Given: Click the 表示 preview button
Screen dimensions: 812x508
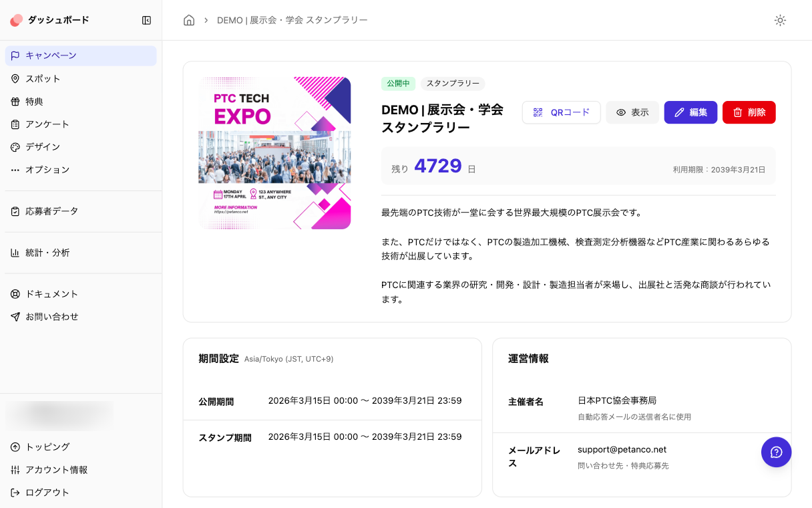Looking at the screenshot, I should point(632,112).
